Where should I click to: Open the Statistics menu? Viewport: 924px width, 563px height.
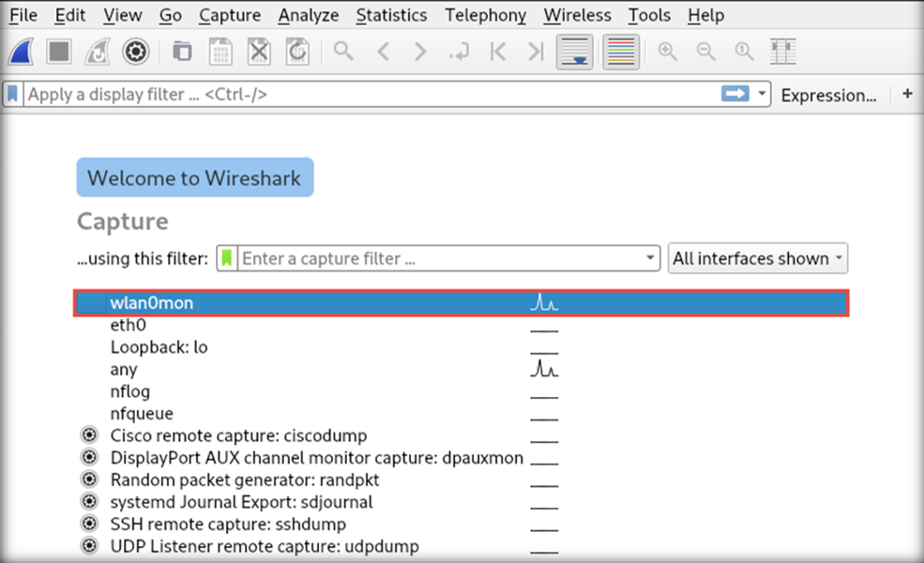(391, 15)
